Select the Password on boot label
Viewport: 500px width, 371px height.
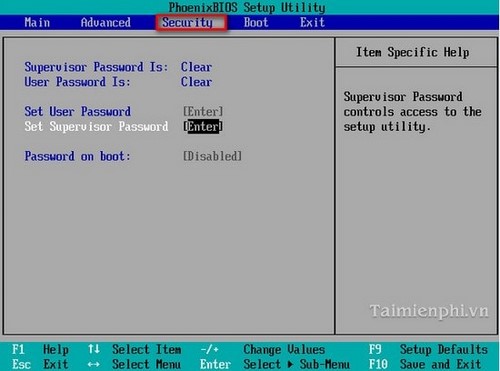click(77, 156)
